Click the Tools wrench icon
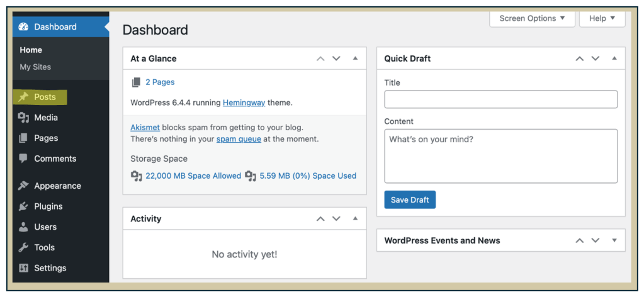The width and height of the screenshot is (644, 297). (x=23, y=247)
